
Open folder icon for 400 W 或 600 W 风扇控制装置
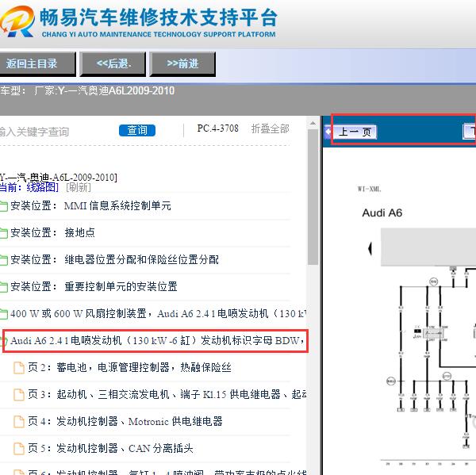pos(3,314)
